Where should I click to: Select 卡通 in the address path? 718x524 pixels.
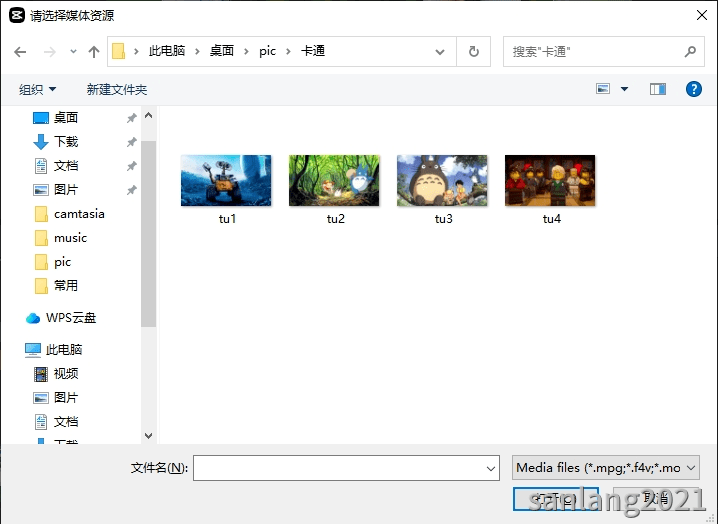(313, 51)
